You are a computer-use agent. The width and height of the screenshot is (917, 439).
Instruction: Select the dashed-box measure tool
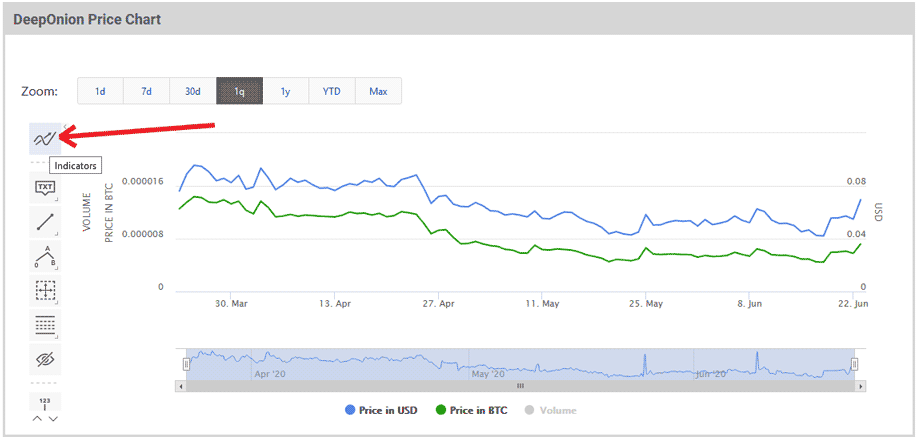(x=45, y=291)
